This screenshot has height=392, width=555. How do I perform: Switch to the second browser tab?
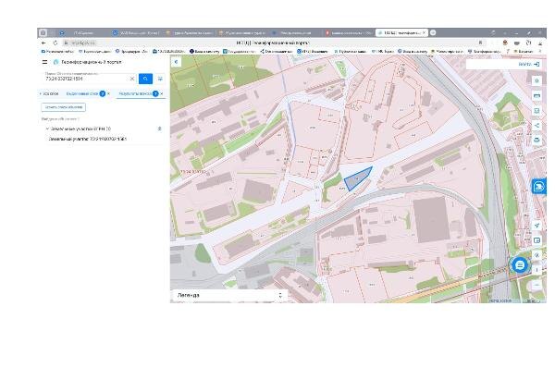136,32
